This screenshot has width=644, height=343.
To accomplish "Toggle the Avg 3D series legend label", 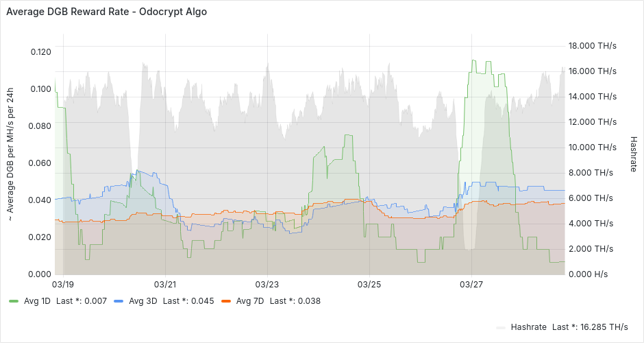I will coord(143,301).
